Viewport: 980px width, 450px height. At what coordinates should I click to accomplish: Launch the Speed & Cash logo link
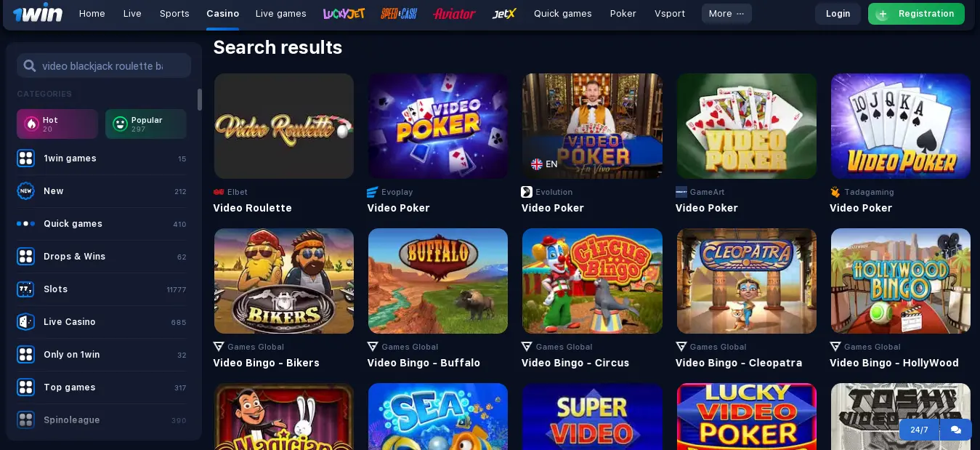399,14
